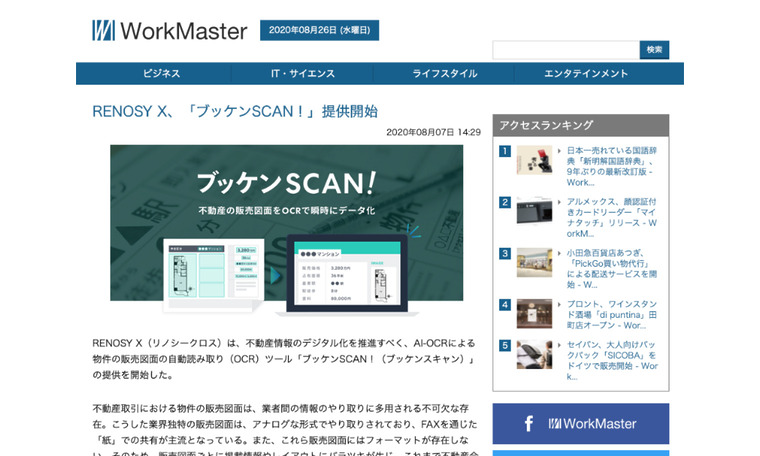
Task: Click the rank 5 number badge
Action: (x=505, y=346)
